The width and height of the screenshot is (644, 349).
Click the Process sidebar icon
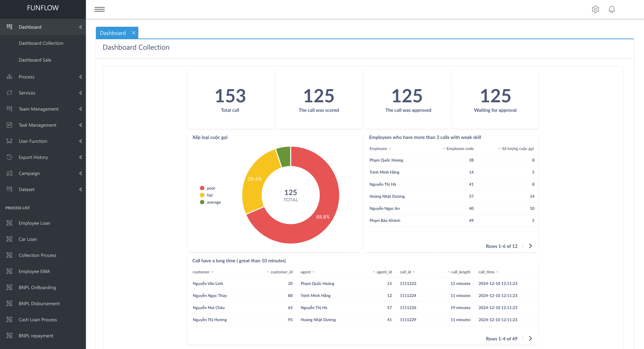pos(9,77)
